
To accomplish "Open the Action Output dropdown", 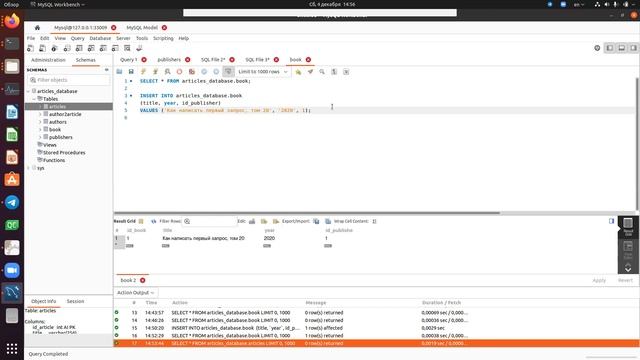I will point(136,293).
